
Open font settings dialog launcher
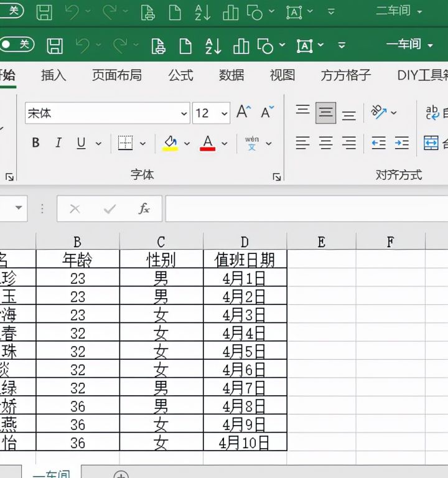pos(276,177)
